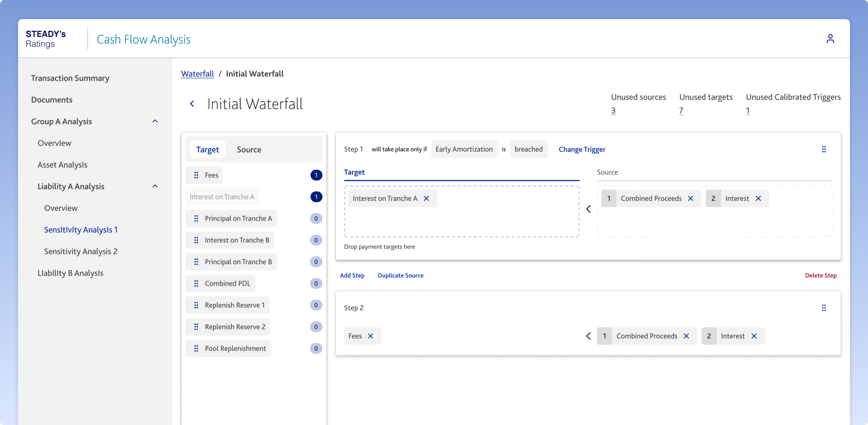868x425 pixels.
Task: Grab drag handle on Combined PDL
Action: pyautogui.click(x=196, y=283)
